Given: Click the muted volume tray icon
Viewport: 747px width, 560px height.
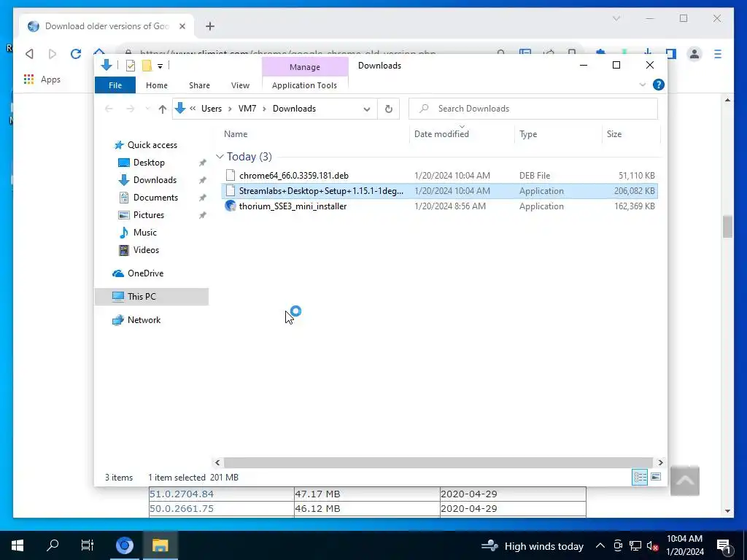Looking at the screenshot, I should (652, 545).
